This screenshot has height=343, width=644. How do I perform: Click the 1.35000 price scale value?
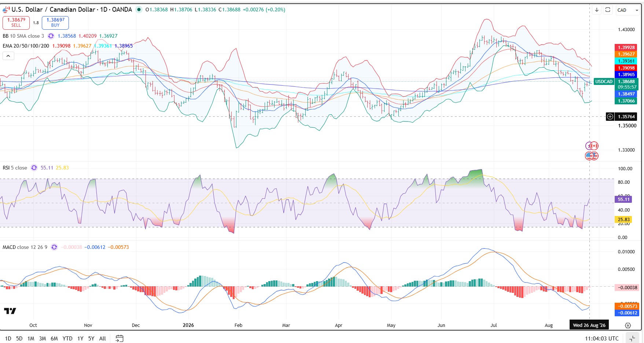pyautogui.click(x=627, y=126)
